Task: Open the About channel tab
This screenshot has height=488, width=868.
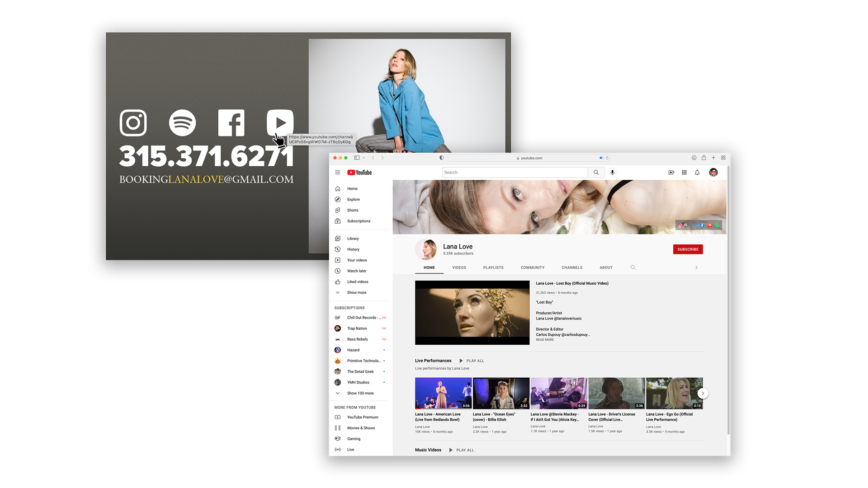Action: [606, 267]
